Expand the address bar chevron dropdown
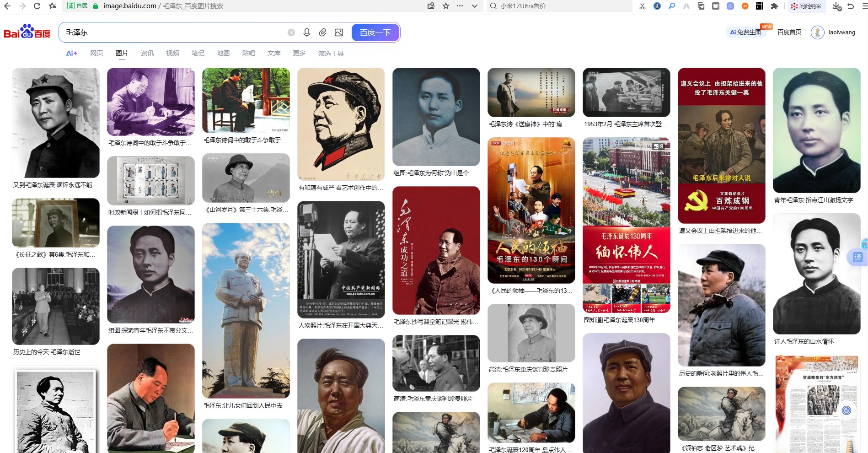This screenshot has height=453, width=868. coord(475,6)
